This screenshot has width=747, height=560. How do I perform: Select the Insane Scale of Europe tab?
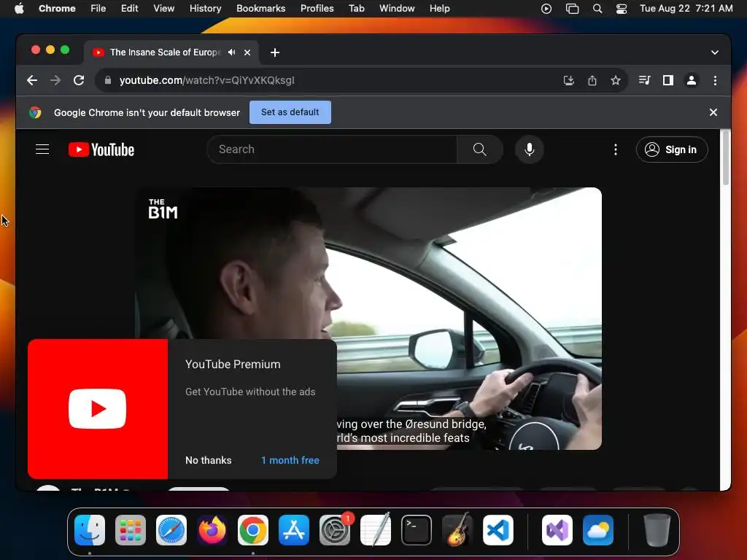click(166, 52)
